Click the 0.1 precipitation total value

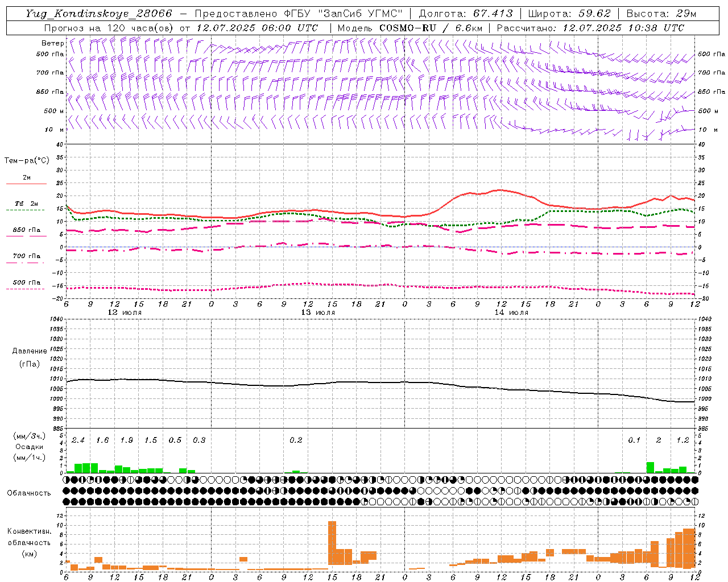click(x=634, y=440)
